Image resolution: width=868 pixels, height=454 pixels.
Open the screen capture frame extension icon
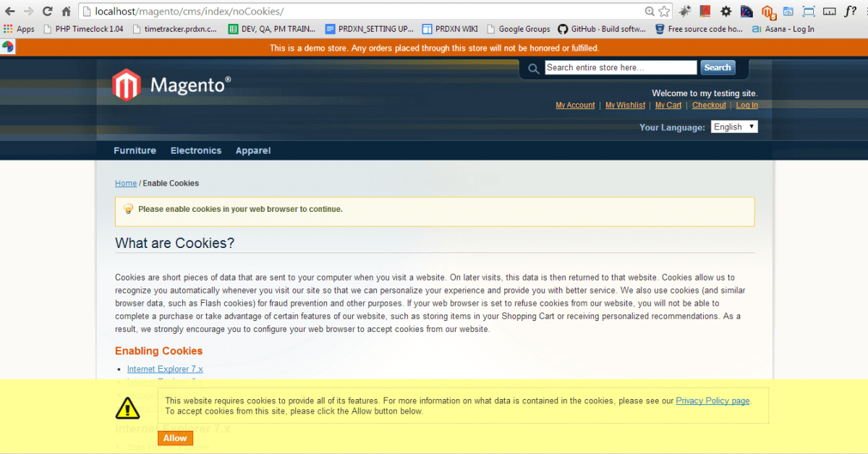pyautogui.click(x=809, y=11)
